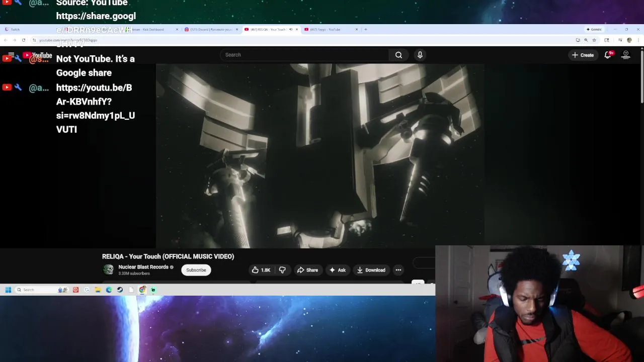This screenshot has height=362, width=644.
Task: Reload the current page
Action: tap(24, 40)
